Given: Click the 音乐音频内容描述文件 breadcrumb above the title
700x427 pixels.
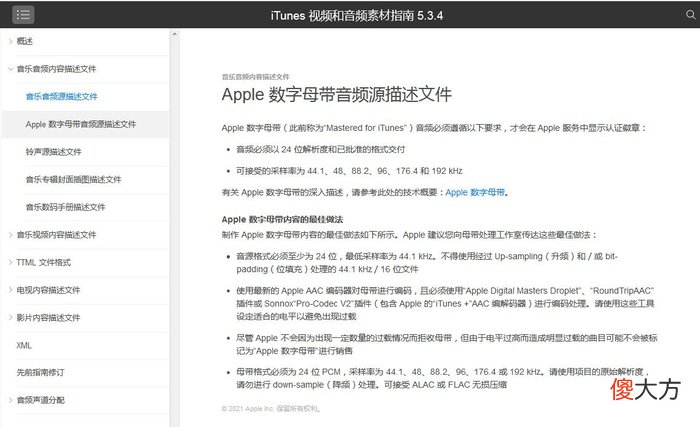Looking at the screenshot, I should [x=255, y=77].
